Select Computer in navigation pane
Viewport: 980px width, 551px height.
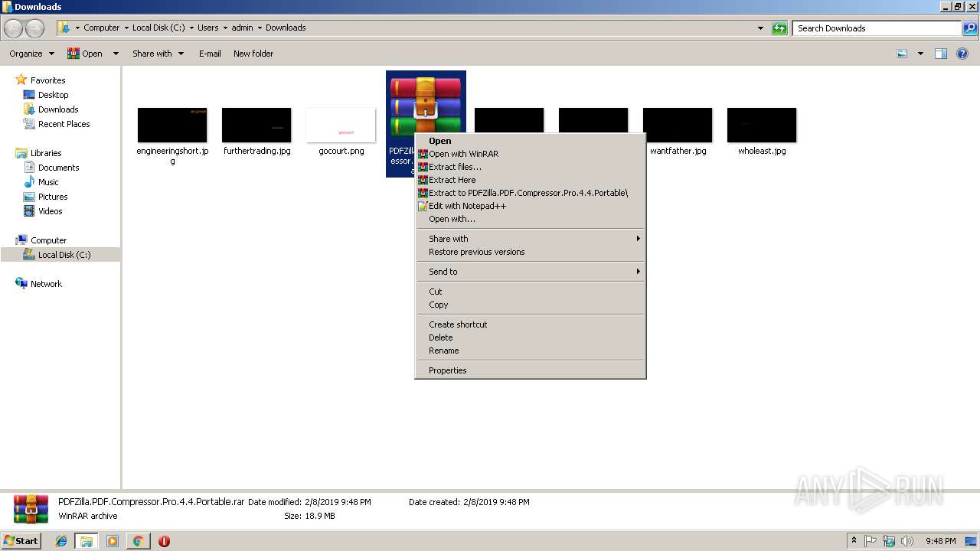click(x=41, y=240)
